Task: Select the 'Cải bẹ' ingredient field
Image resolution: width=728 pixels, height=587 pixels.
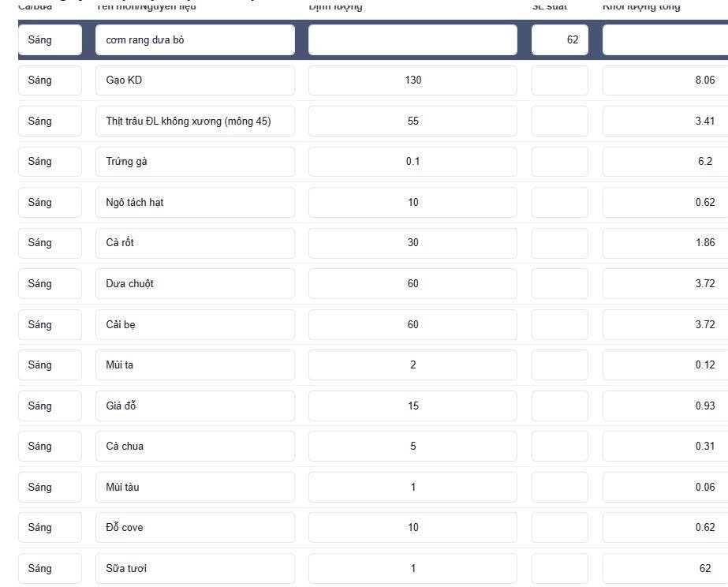Action: (x=195, y=324)
